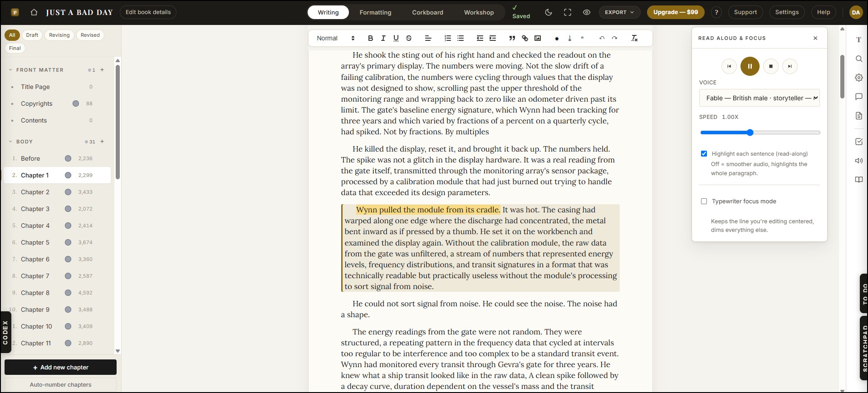The height and width of the screenshot is (393, 868).
Task: Insert bulleted list
Action: click(460, 38)
